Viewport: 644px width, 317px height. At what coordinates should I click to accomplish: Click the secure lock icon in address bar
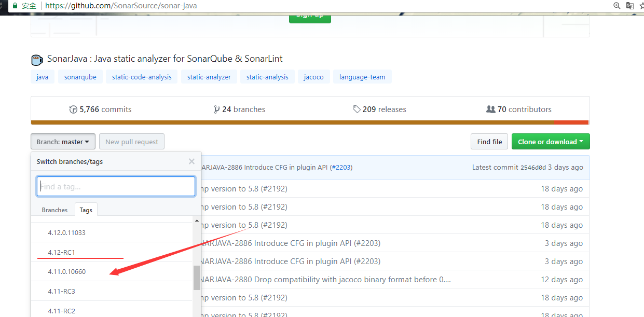(x=15, y=6)
